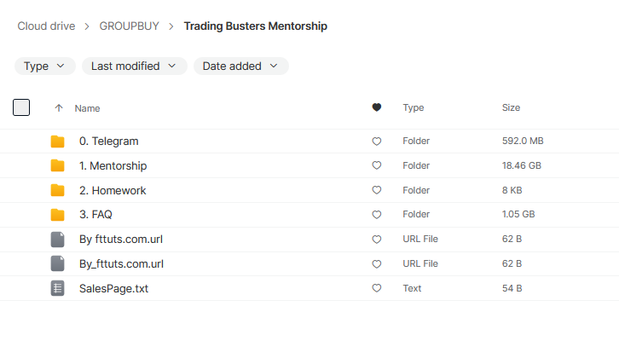Go to Cloud drive in breadcrumb
Viewport: 619px width, 364px height.
(x=46, y=26)
